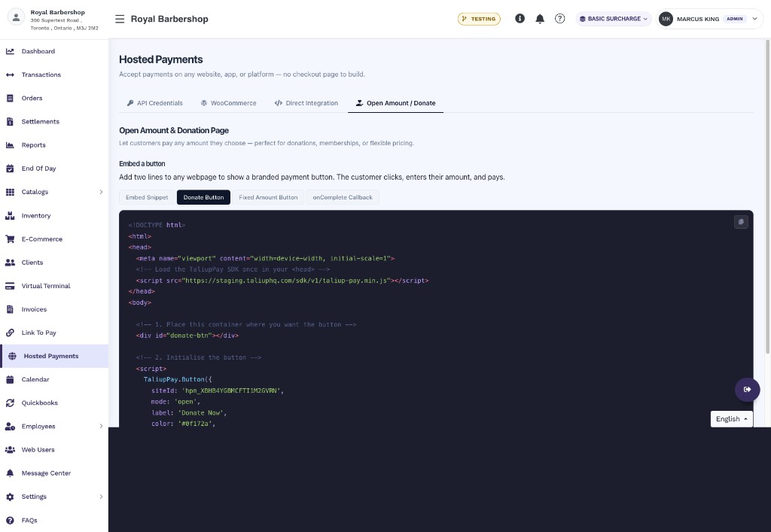Switch to the API Credentials tab
This screenshot has width=771, height=532.
(154, 103)
